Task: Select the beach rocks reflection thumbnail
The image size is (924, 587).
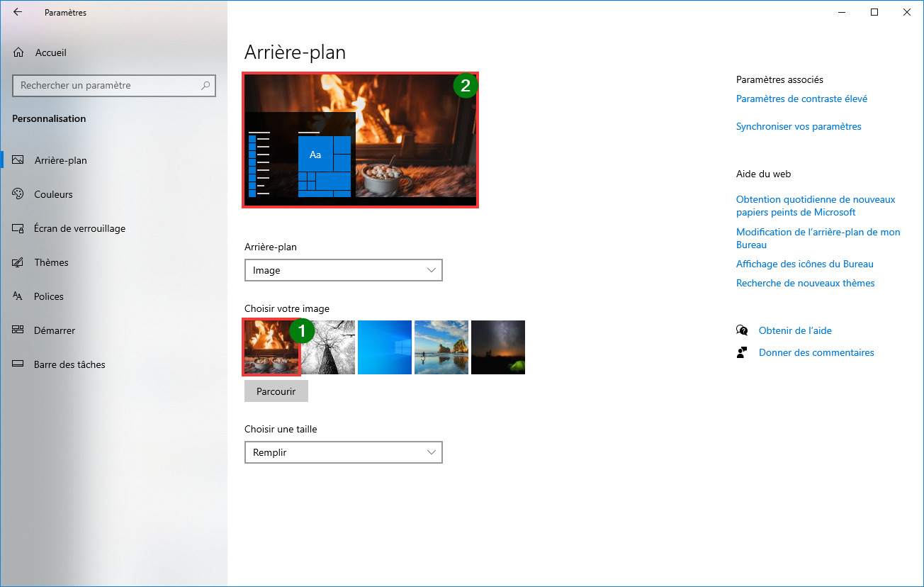Action: [441, 347]
